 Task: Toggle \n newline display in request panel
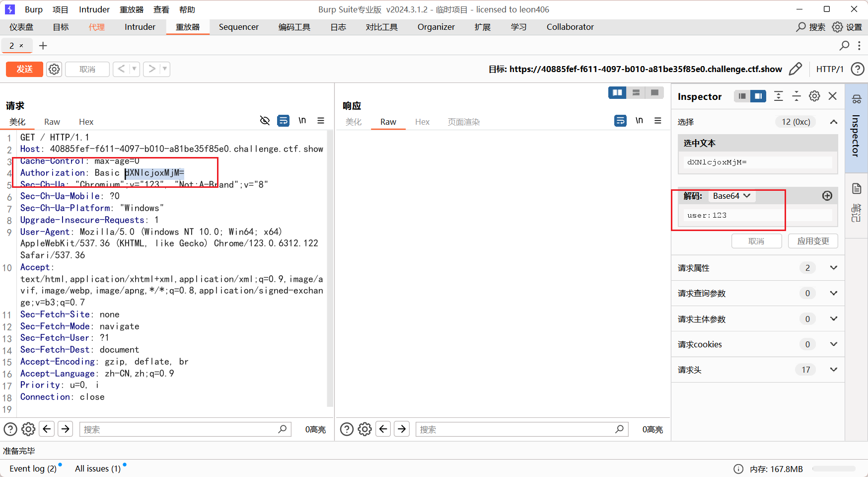click(x=302, y=121)
